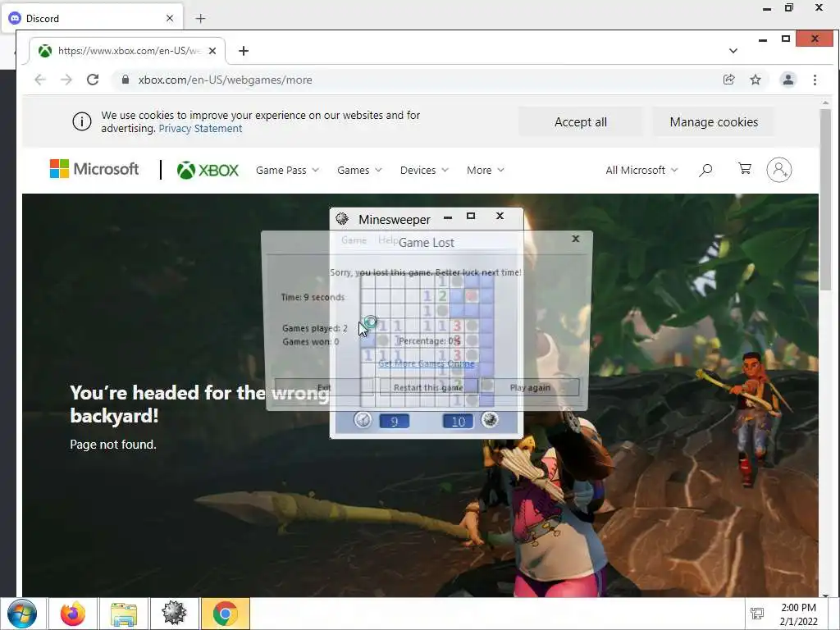Click Restart this game button
The height and width of the screenshot is (630, 840).
[428, 387]
